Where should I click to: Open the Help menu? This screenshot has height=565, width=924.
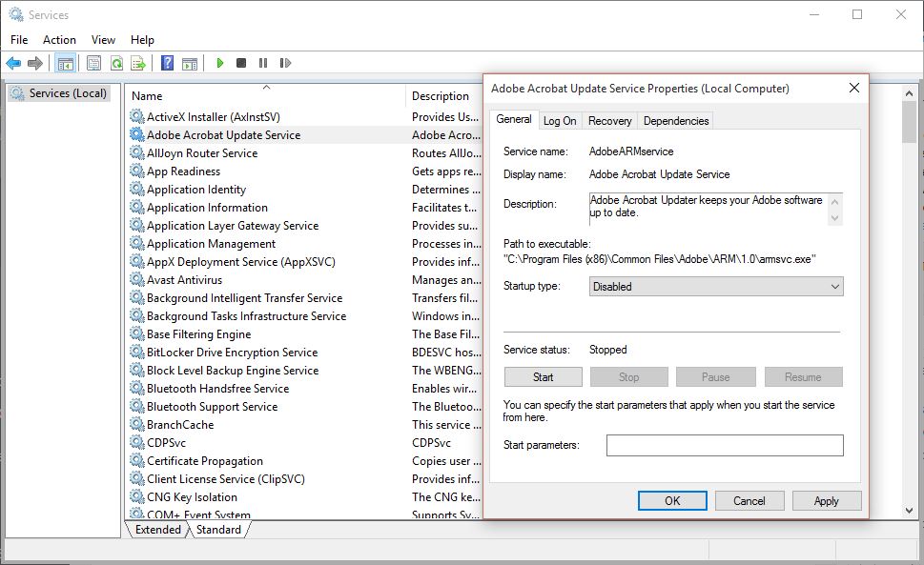[x=142, y=39]
